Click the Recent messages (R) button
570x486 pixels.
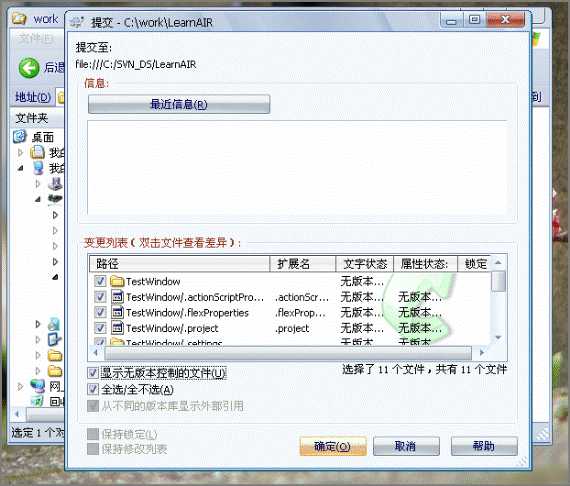tap(179, 104)
